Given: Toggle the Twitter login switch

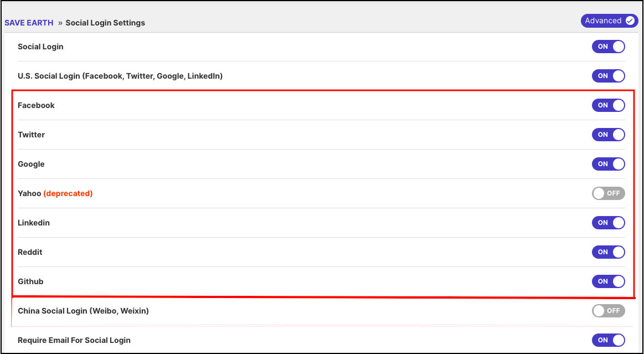Looking at the screenshot, I should tap(608, 135).
